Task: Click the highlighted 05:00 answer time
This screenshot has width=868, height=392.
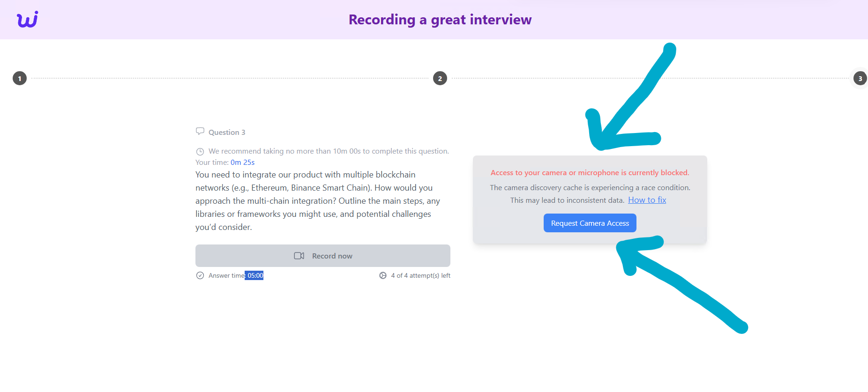Action: click(x=255, y=275)
